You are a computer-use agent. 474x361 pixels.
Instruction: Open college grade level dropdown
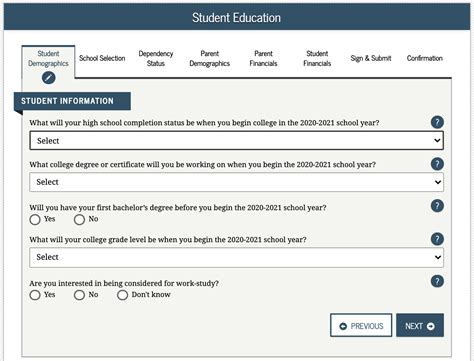[x=236, y=257]
